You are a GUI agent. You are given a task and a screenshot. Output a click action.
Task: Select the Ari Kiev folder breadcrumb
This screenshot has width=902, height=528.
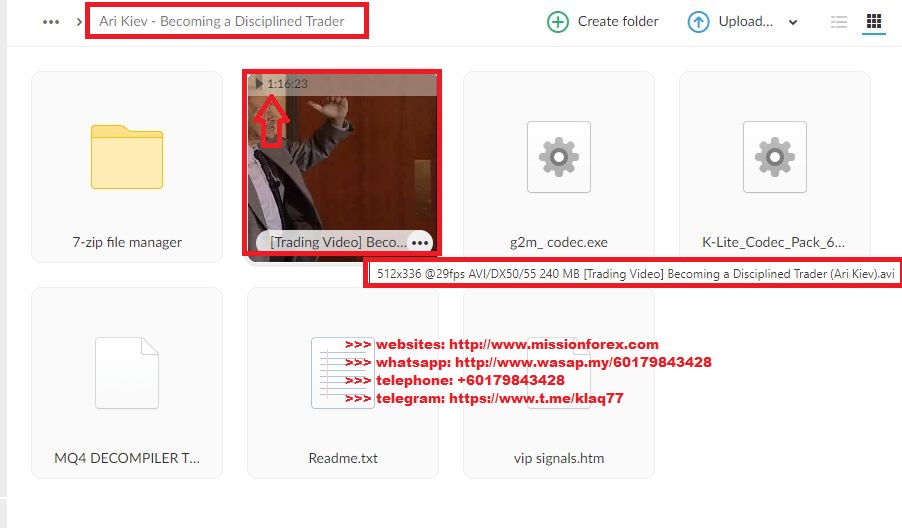click(x=221, y=21)
